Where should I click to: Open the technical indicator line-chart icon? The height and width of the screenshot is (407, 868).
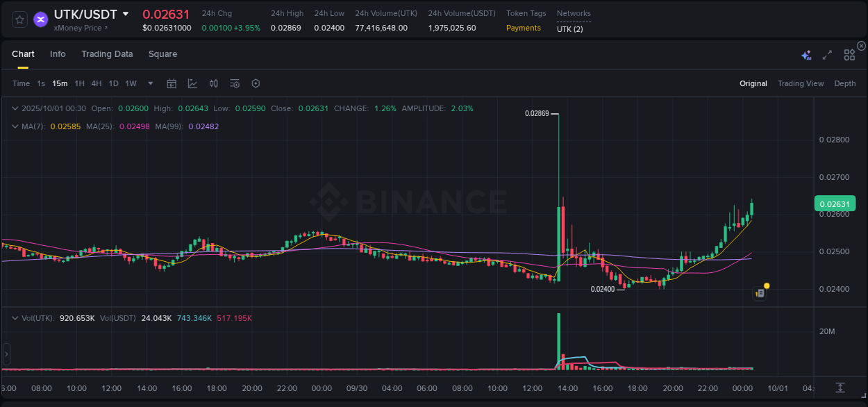pos(192,83)
